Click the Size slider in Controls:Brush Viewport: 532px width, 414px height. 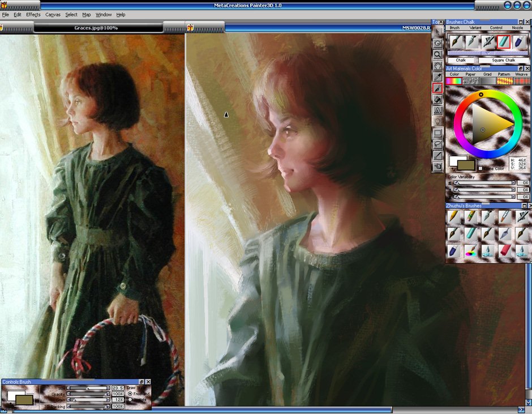point(88,388)
